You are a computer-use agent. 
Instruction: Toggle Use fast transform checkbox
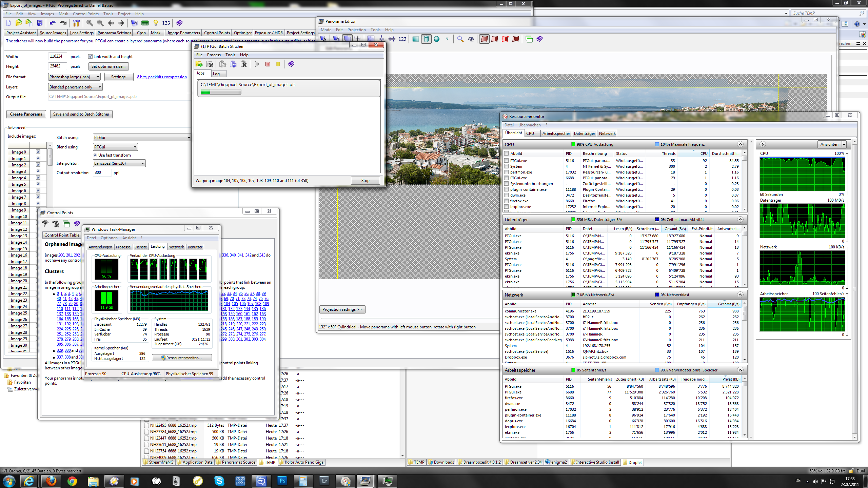[x=95, y=155]
